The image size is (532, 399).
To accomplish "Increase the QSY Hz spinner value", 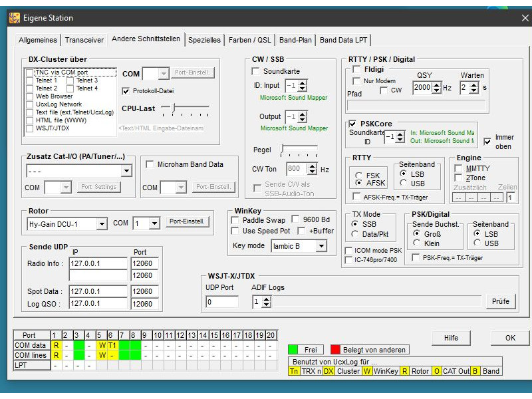I will (437, 84).
